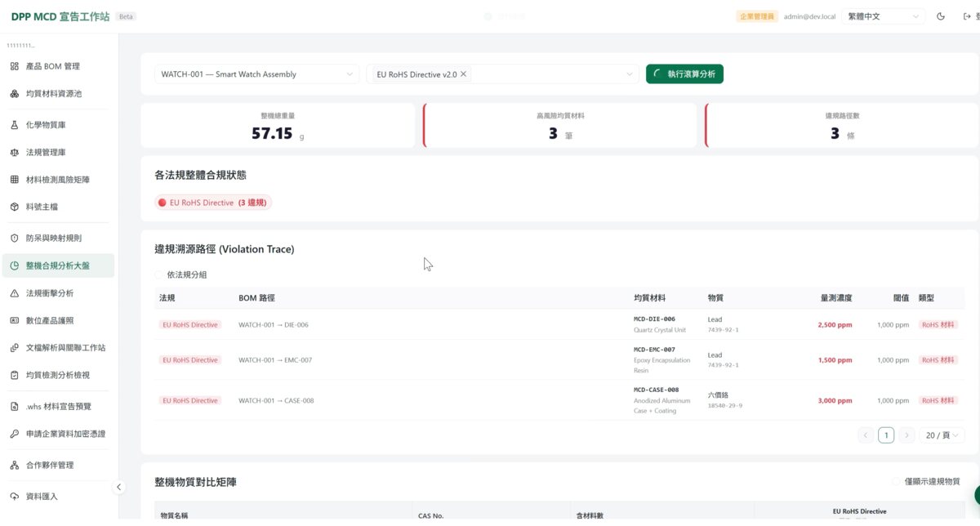This screenshot has height=526, width=980.
Task: Open the 法規衝擊分析 menu item
Action: [x=58, y=293]
